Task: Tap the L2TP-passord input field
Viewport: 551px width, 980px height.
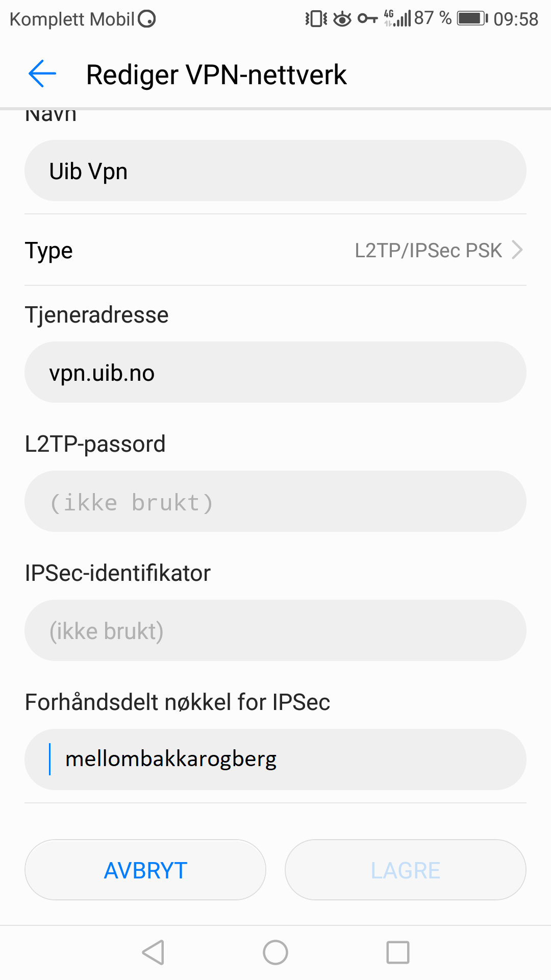Action: coord(275,502)
